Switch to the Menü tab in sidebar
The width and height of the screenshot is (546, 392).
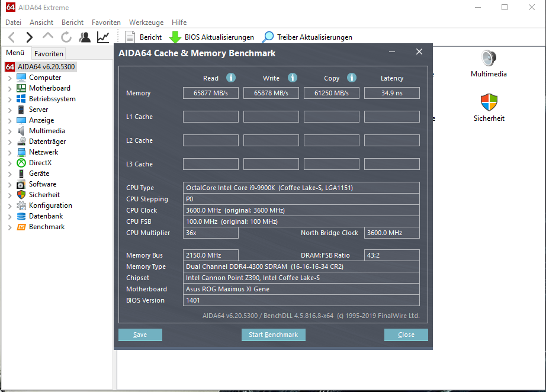coord(15,53)
